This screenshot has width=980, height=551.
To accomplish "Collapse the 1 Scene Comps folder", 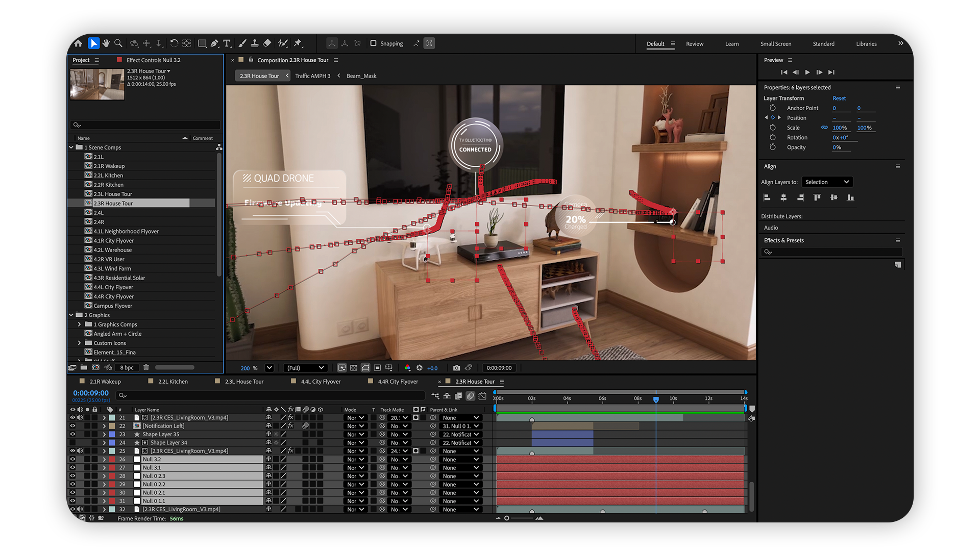I will [71, 147].
